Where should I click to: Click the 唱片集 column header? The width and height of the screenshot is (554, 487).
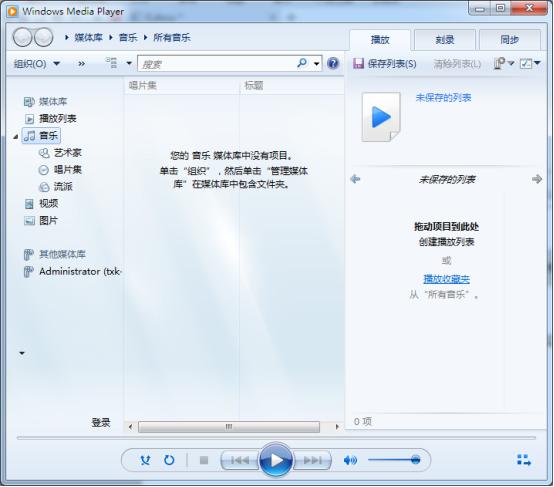click(182, 85)
